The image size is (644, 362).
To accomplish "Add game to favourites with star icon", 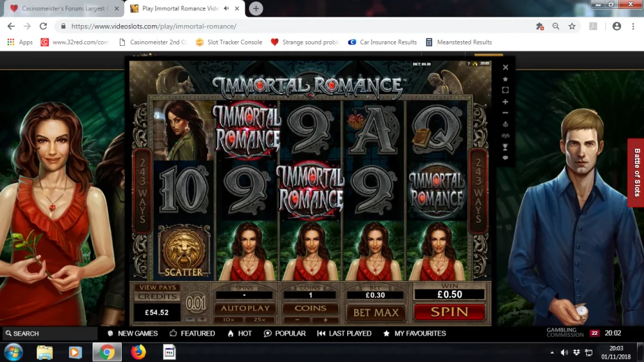I will [506, 79].
